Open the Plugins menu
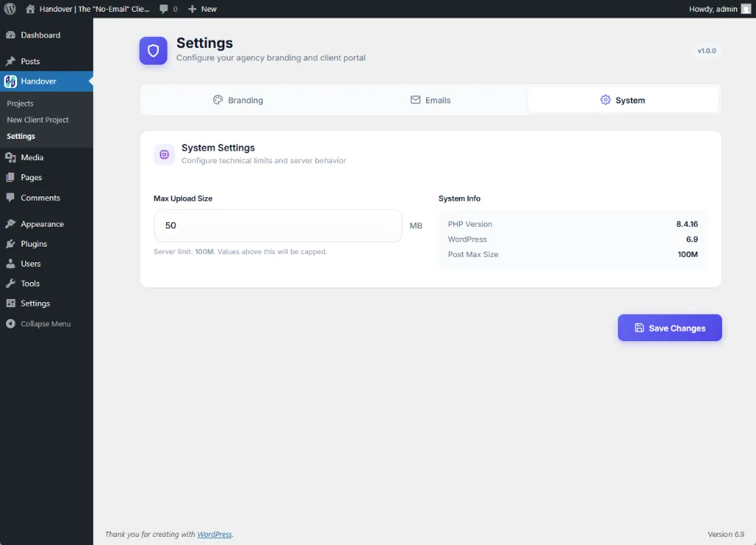This screenshot has width=756, height=545. click(33, 244)
